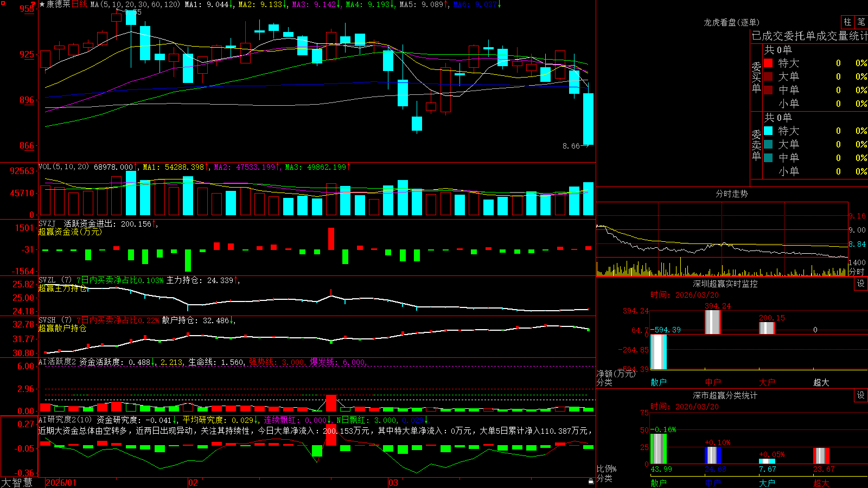This screenshot has height=488, width=868.
Task: Click the 8.66 low price label on the chart
Action: coord(571,146)
